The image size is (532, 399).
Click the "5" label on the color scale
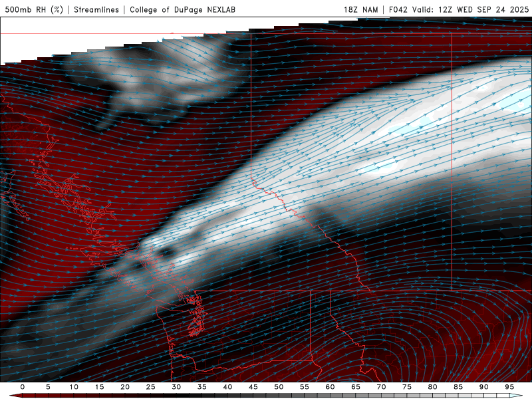click(x=48, y=387)
